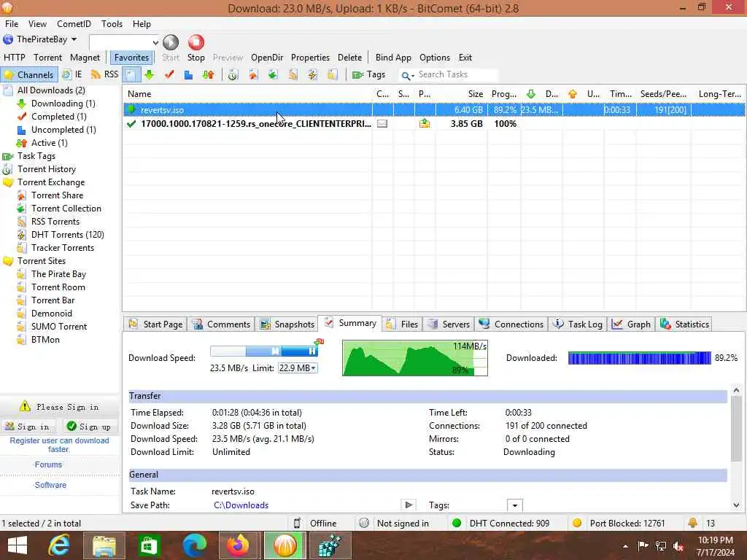The width and height of the screenshot is (747, 560).
Task: Click the Bind App button
Action: click(393, 57)
